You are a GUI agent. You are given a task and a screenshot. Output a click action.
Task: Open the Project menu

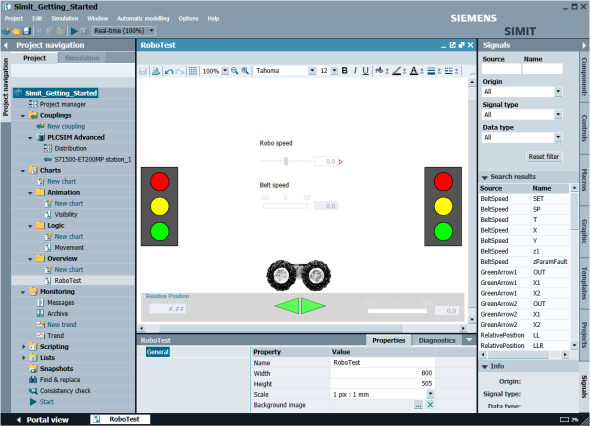pos(14,18)
